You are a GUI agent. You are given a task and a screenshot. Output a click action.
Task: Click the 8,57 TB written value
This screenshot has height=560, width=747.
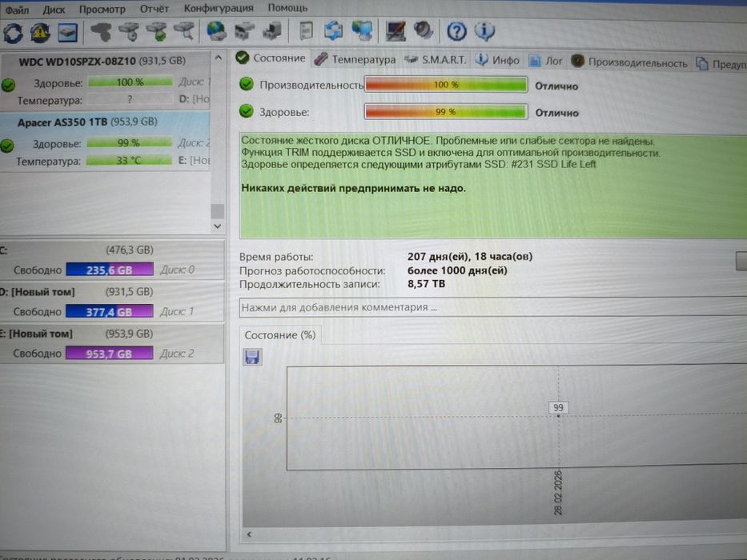coord(427,284)
